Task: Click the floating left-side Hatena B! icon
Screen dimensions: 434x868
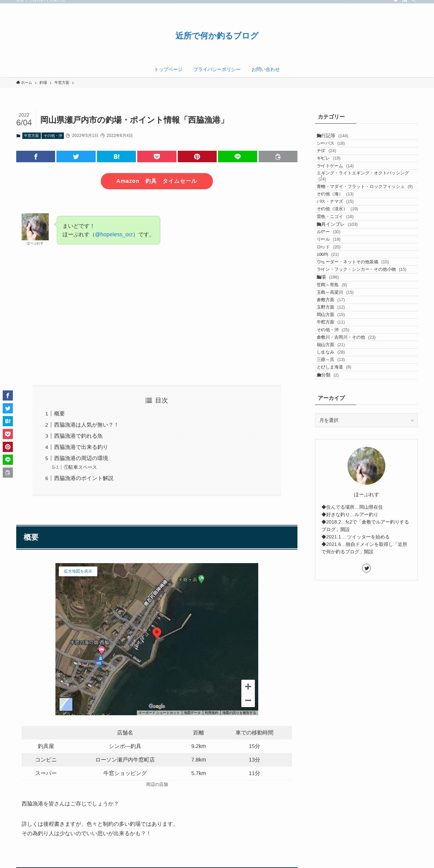Action: point(8,421)
